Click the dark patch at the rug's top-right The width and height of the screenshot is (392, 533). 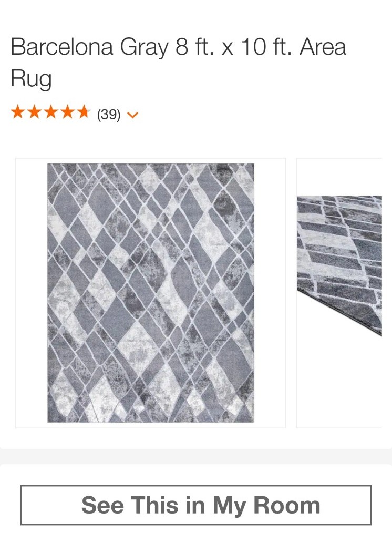pos(224,204)
